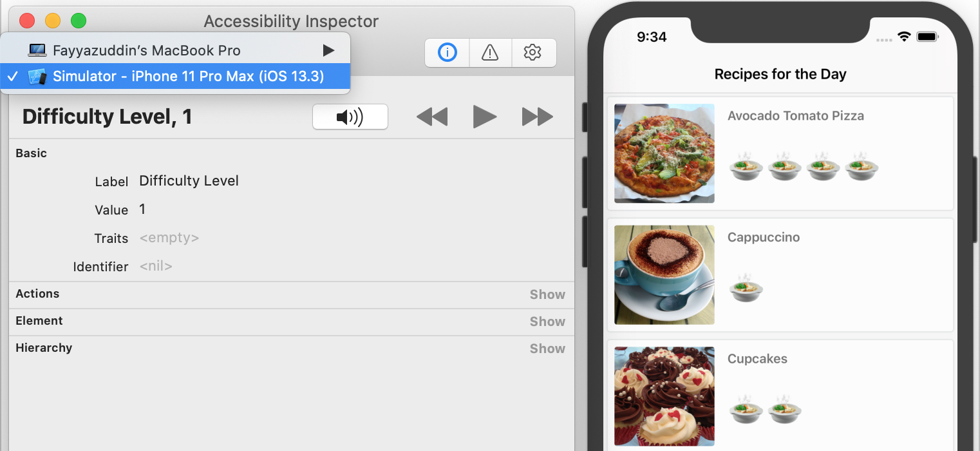The height and width of the screenshot is (451, 980).
Task: Click the speaker speak-element button
Action: coord(350,117)
